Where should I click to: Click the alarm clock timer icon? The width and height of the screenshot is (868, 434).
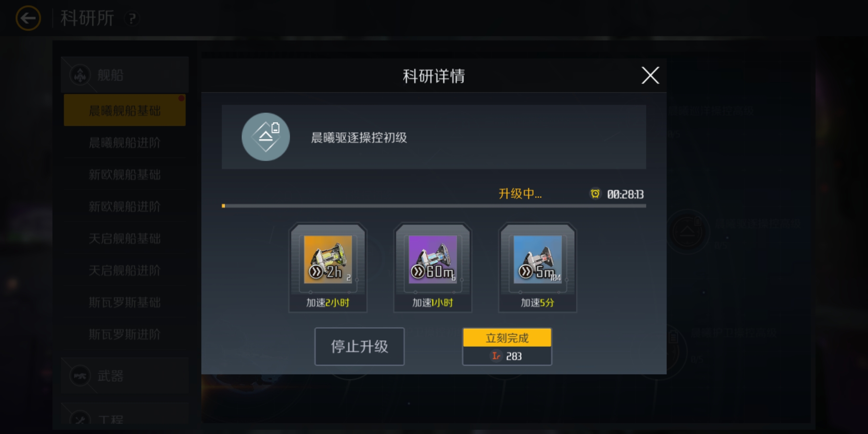[595, 194]
